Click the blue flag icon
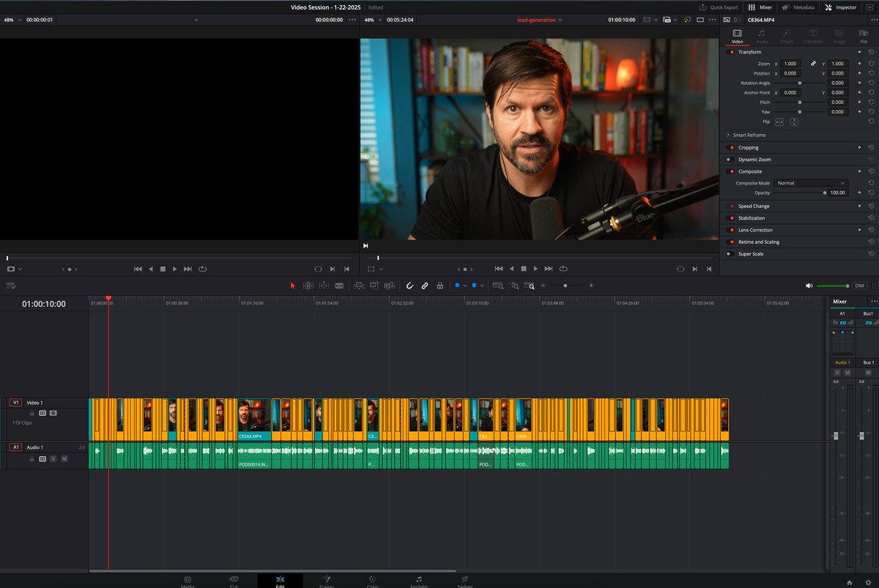Screen dimensions: 879x588 [457, 286]
